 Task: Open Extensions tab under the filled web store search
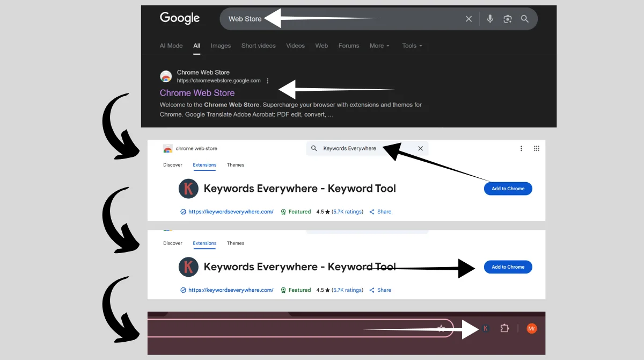pyautogui.click(x=204, y=165)
